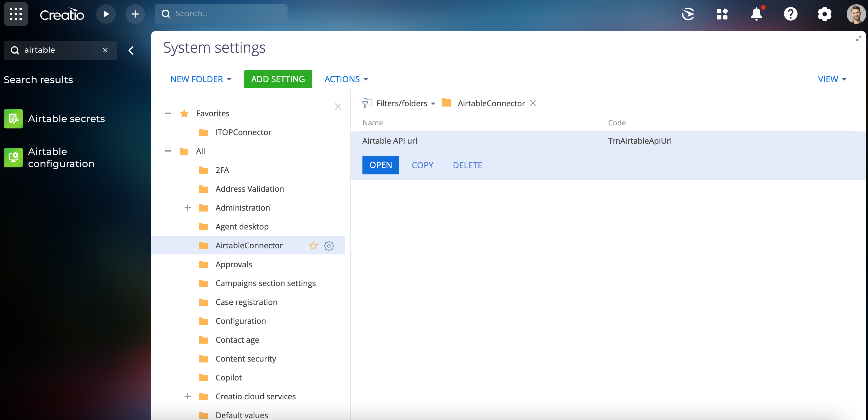868x420 pixels.
Task: Click the airtable sidebar search box
Action: [60, 50]
